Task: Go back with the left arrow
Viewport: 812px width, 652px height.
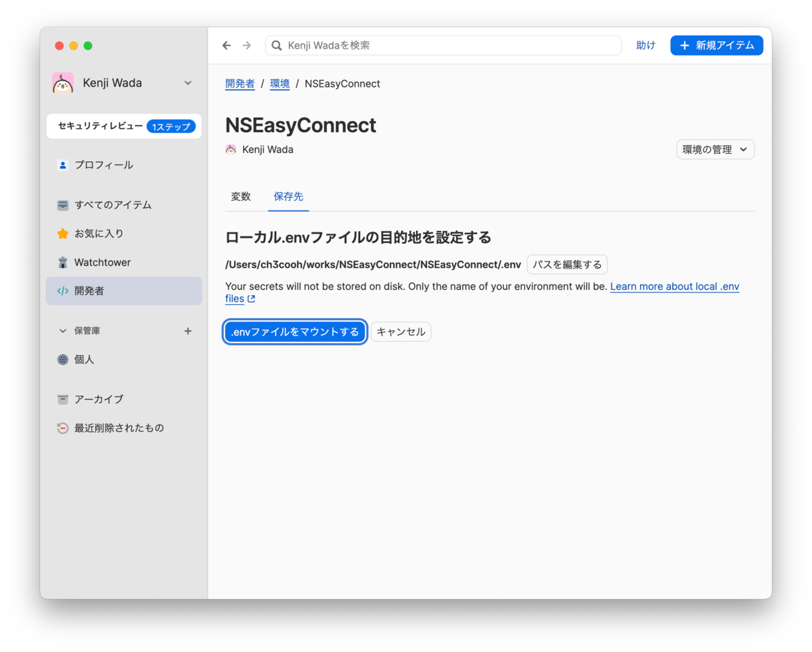Action: 227,45
